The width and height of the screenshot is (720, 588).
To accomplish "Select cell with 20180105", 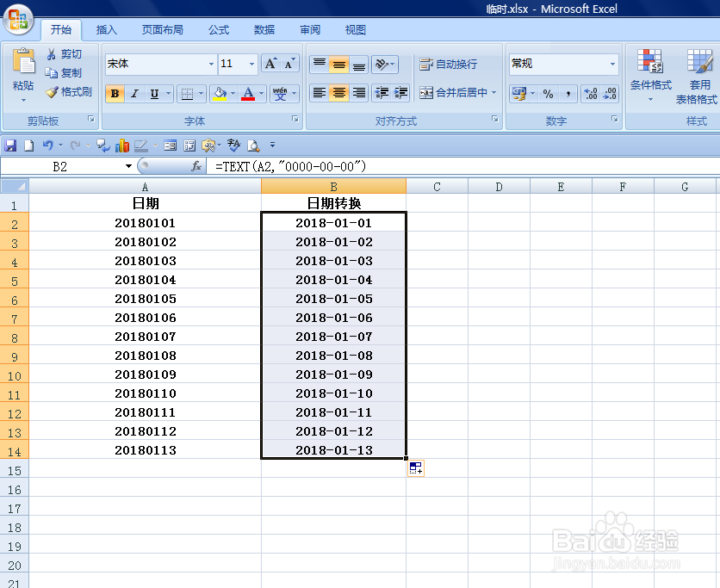I will pyautogui.click(x=145, y=299).
